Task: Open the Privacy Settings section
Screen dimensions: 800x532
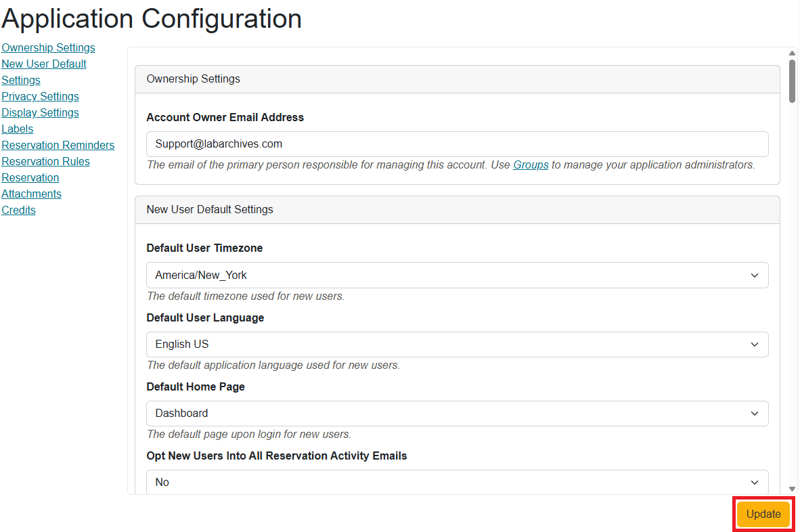Action: click(x=40, y=96)
